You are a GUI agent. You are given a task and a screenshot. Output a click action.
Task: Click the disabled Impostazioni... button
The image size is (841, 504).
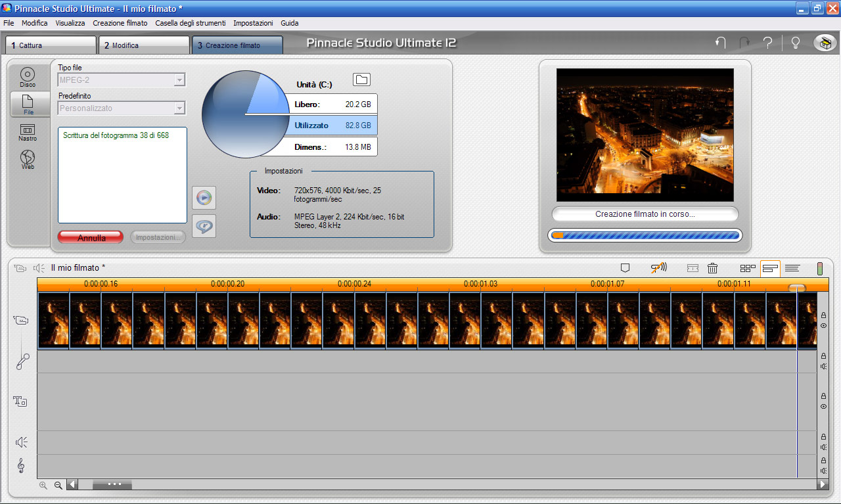click(158, 237)
